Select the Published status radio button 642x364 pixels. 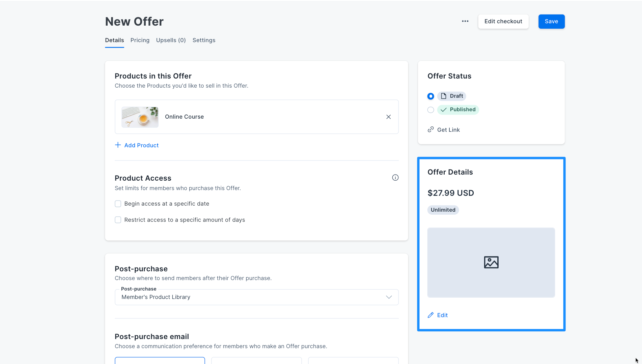pyautogui.click(x=431, y=110)
